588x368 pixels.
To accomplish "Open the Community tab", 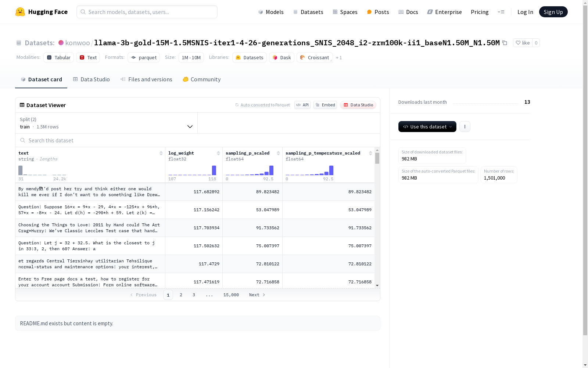I will 202,79.
